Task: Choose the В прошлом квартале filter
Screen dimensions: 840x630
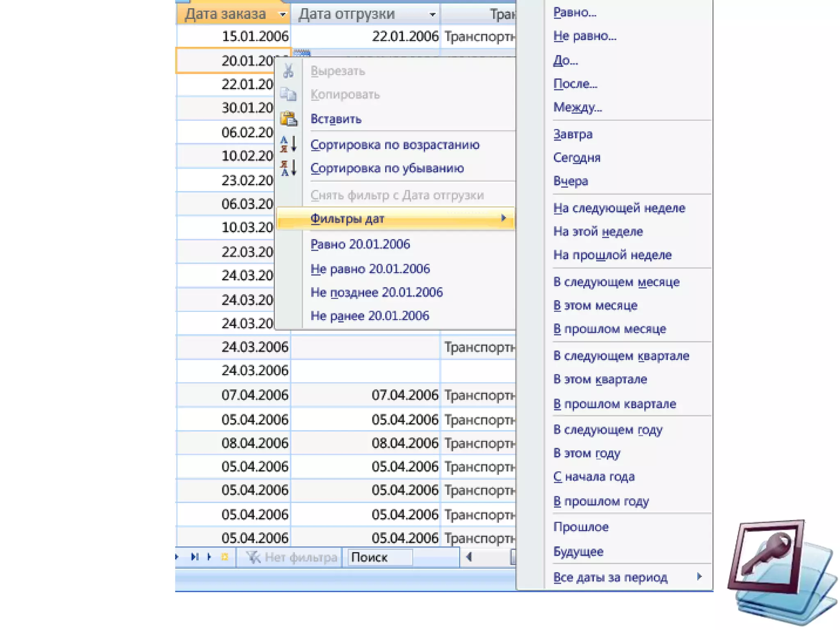Action: (614, 404)
